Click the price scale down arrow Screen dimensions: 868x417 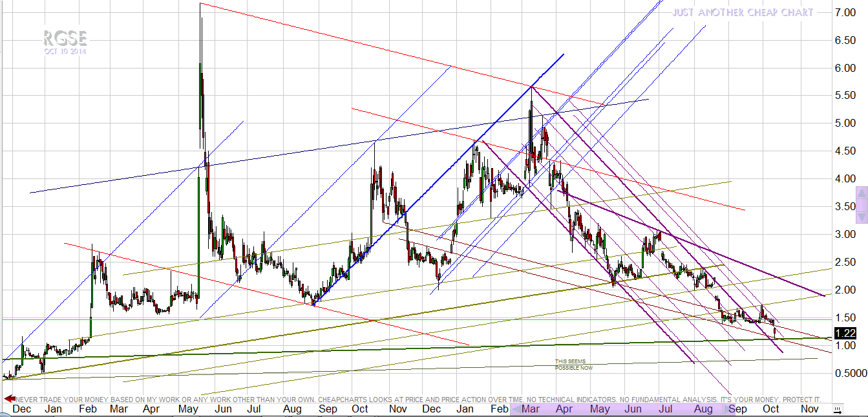[x=862, y=218]
